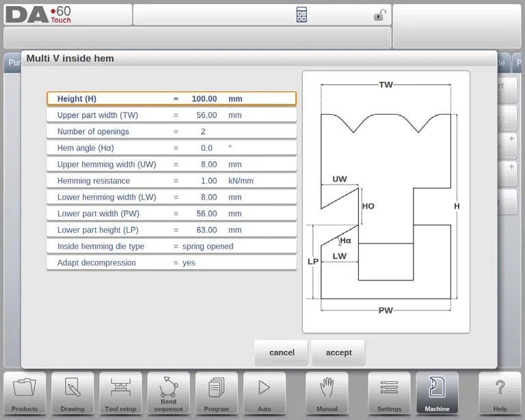This screenshot has width=525, height=420.
Task: Click the DA-60 Touch logo
Action: click(38, 15)
